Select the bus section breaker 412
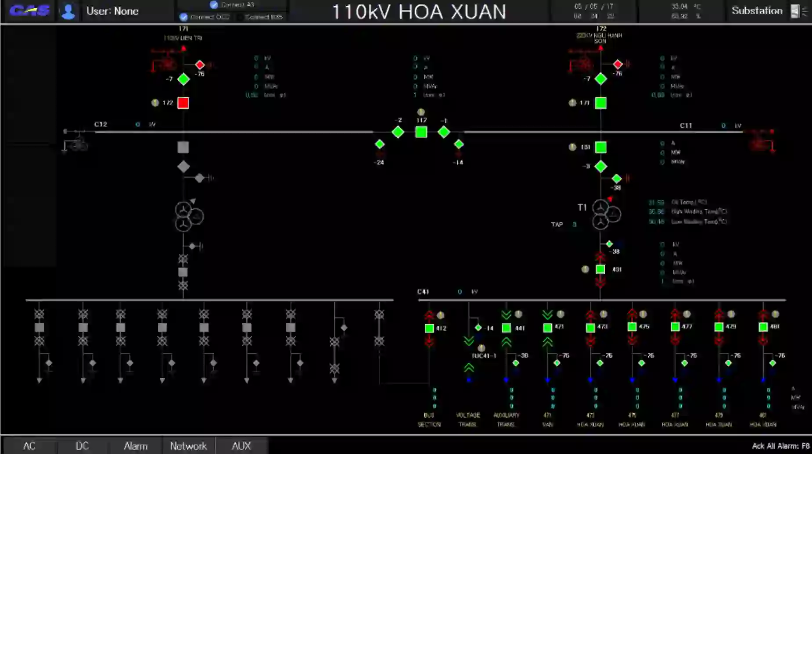This screenshot has width=812, height=658. (429, 328)
